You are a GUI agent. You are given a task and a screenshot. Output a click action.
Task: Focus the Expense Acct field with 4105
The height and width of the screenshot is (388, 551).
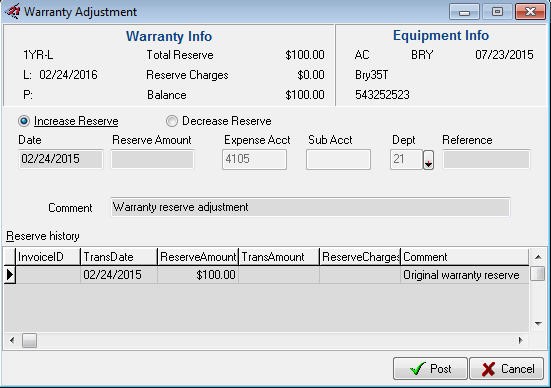[254, 159]
